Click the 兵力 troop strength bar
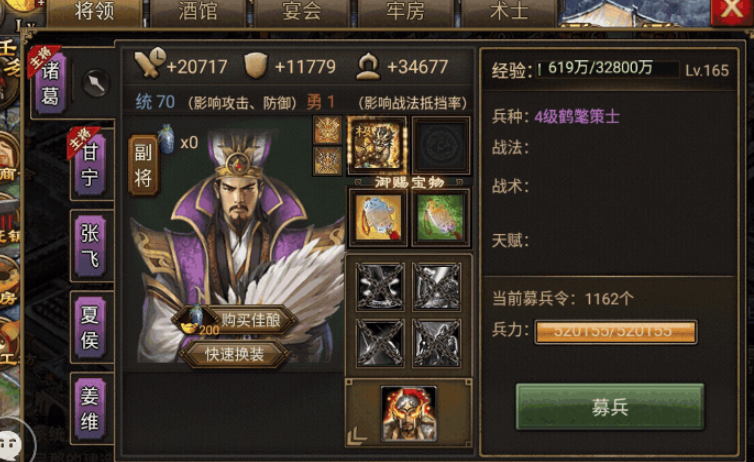 (x=616, y=332)
